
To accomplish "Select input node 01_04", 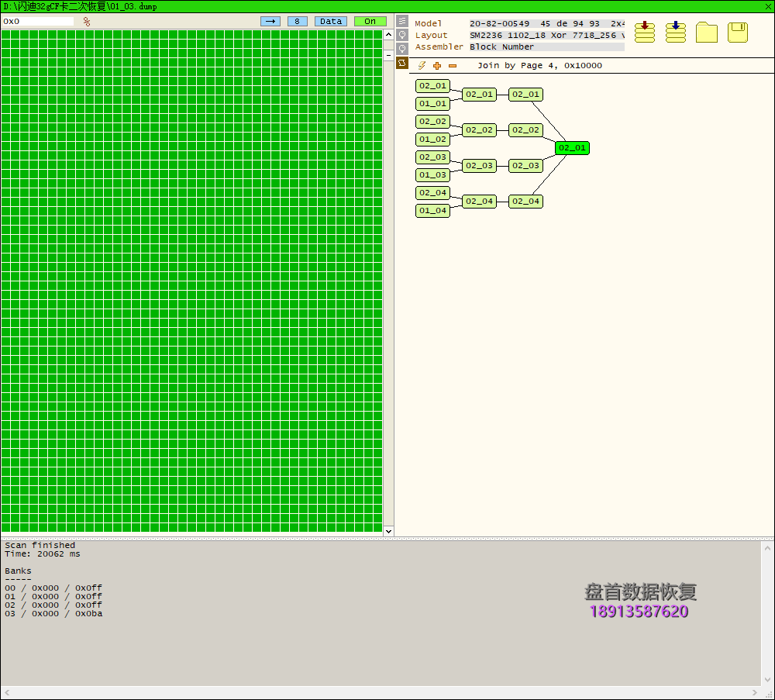I will [432, 210].
